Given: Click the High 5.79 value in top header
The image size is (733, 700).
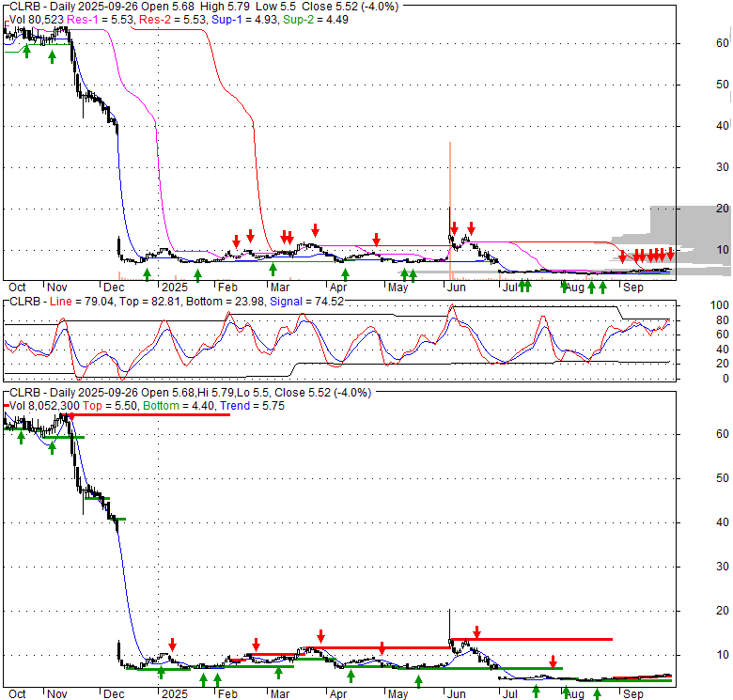Looking at the screenshot, I should pos(225,7).
